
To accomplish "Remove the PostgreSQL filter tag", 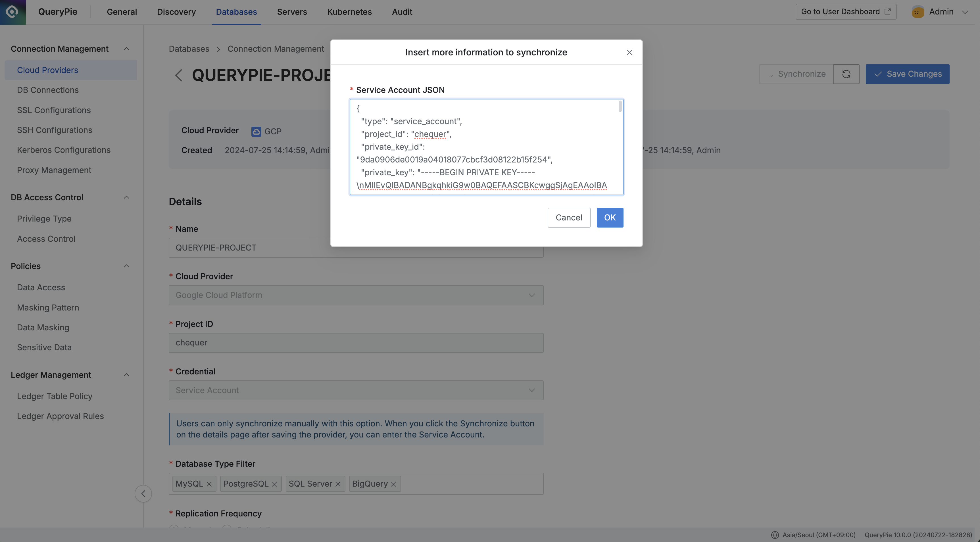I will 274,484.
